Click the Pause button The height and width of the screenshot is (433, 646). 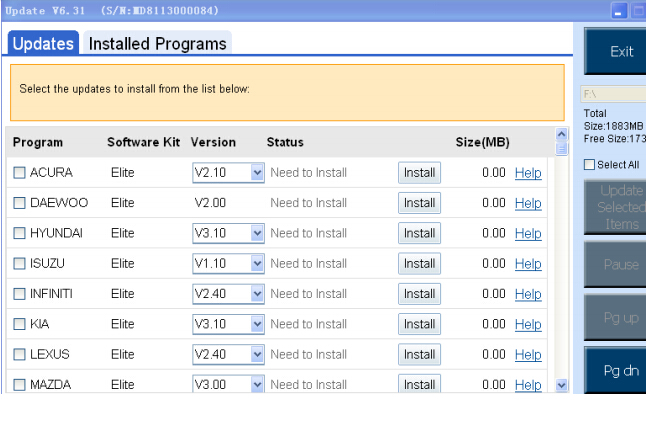(616, 264)
